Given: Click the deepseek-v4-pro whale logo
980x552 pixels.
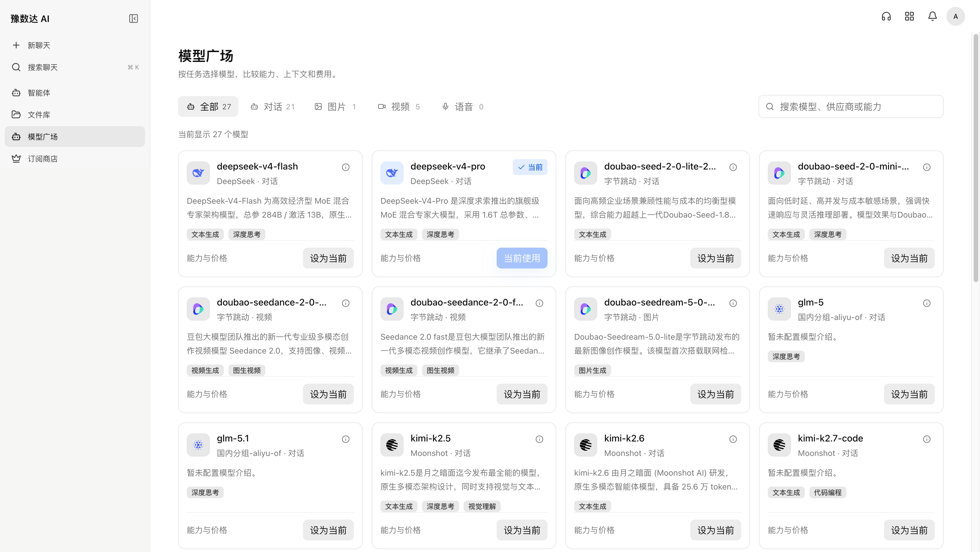Looking at the screenshot, I should coord(392,173).
